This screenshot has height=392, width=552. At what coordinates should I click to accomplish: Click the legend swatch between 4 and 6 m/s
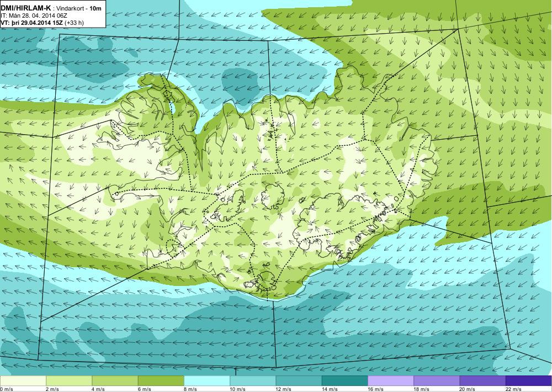coord(115,381)
